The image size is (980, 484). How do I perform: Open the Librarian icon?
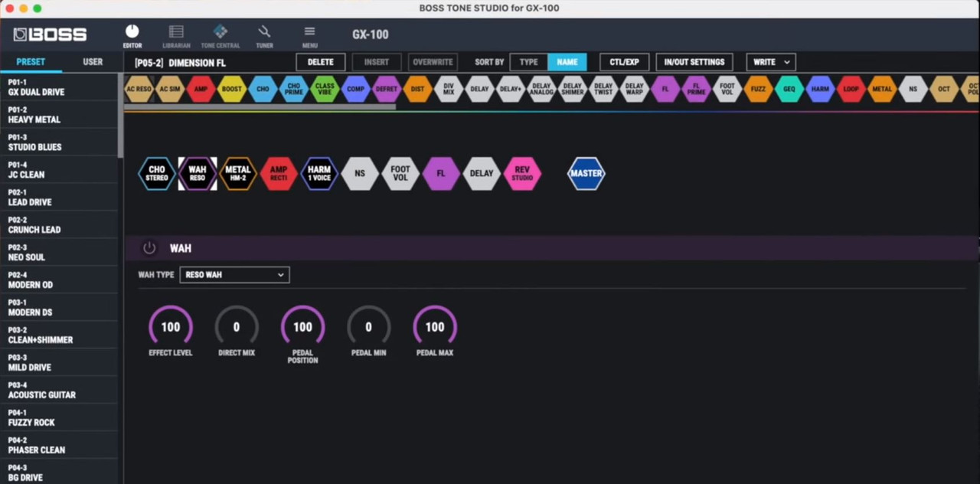(x=176, y=35)
